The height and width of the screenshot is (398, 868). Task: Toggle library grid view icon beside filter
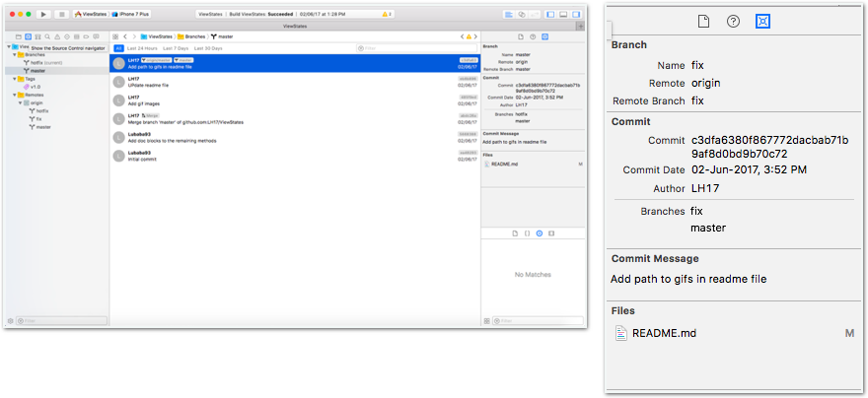(486, 320)
